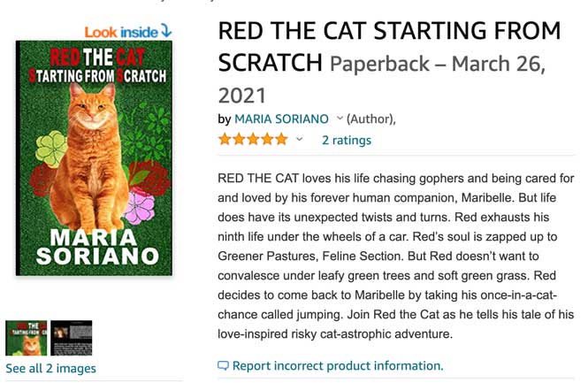This screenshot has width=588, height=383.
Task: Open the MARIA SORIANO author link
Action: tap(281, 119)
